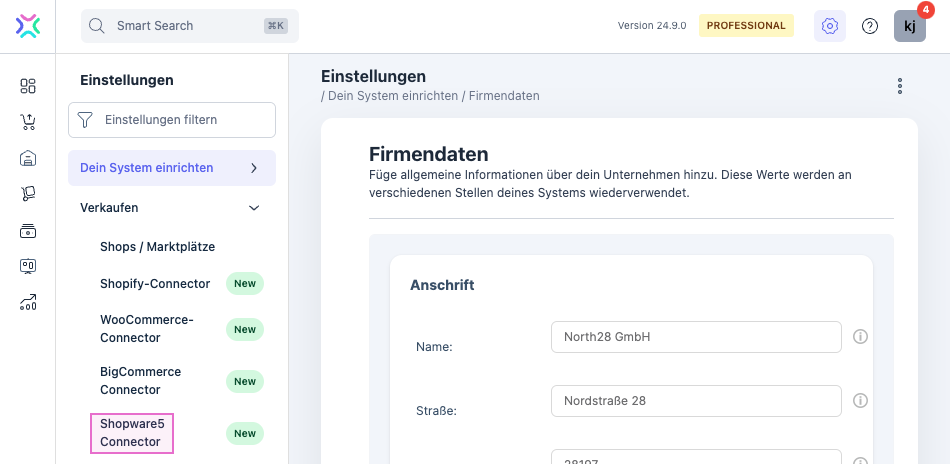
Task: Open settings via the gear icon
Action: click(829, 26)
